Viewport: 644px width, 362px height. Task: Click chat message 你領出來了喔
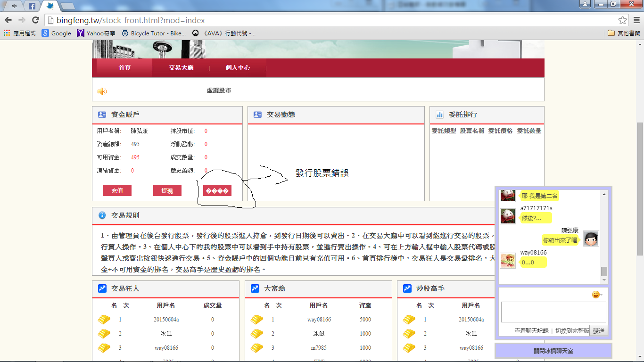click(x=560, y=240)
